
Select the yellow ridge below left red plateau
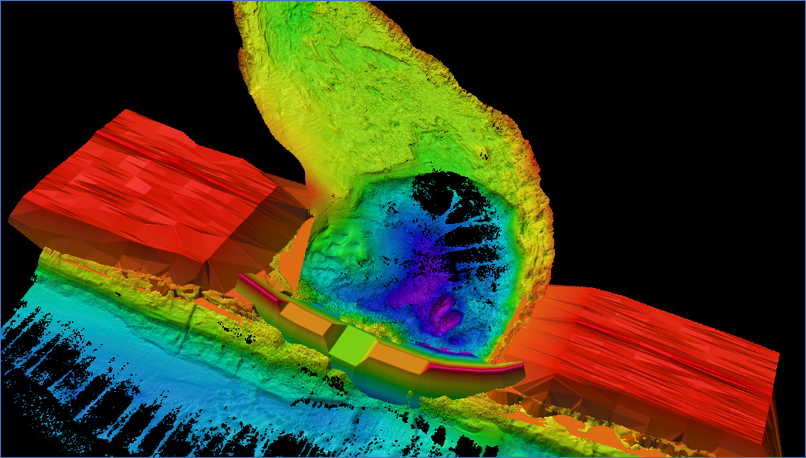point(150,283)
